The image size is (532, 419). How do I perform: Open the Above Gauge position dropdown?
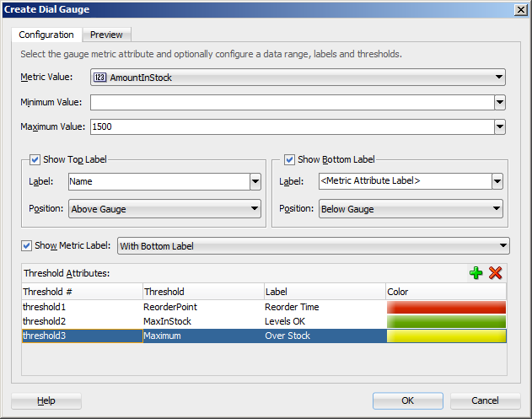click(164, 208)
